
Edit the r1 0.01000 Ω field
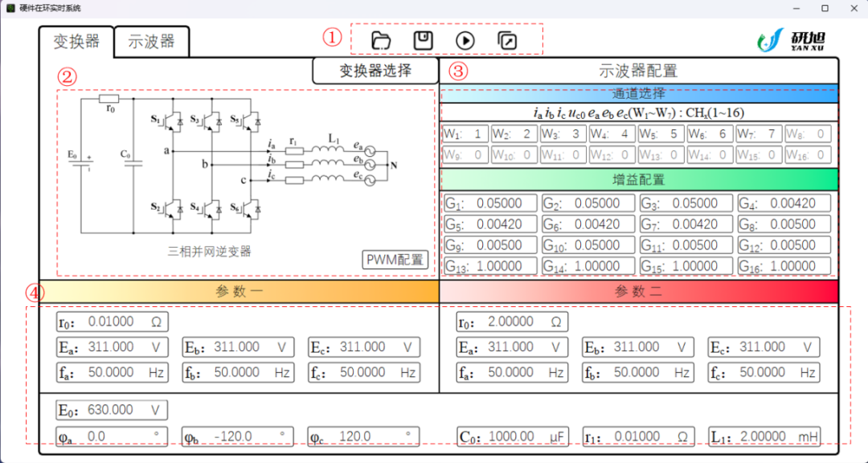(638, 436)
